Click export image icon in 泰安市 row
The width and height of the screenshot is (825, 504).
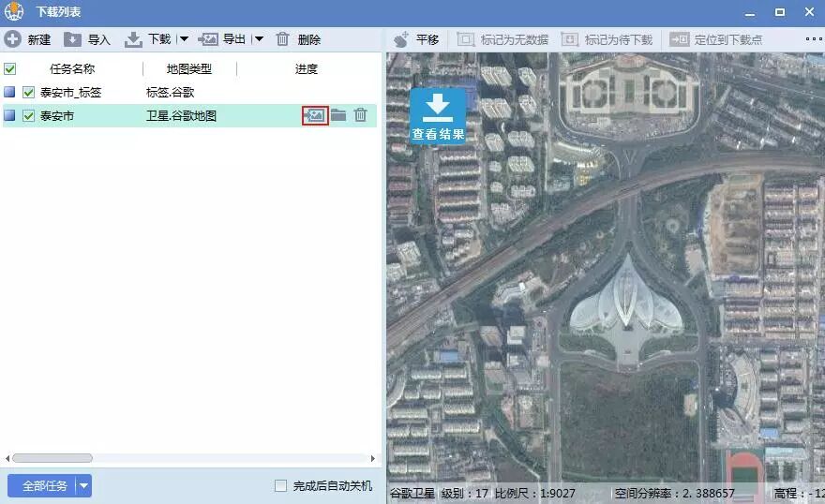[315, 115]
